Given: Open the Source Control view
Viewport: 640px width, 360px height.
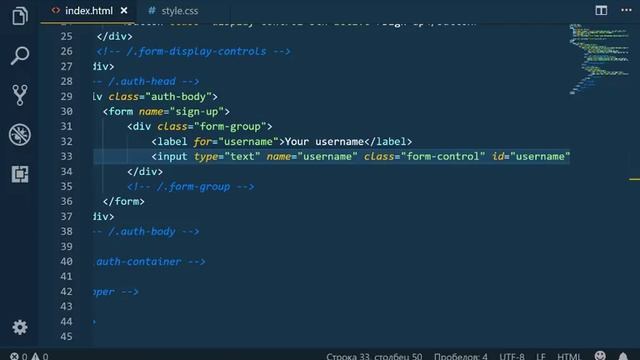Looking at the screenshot, I should click(x=20, y=95).
